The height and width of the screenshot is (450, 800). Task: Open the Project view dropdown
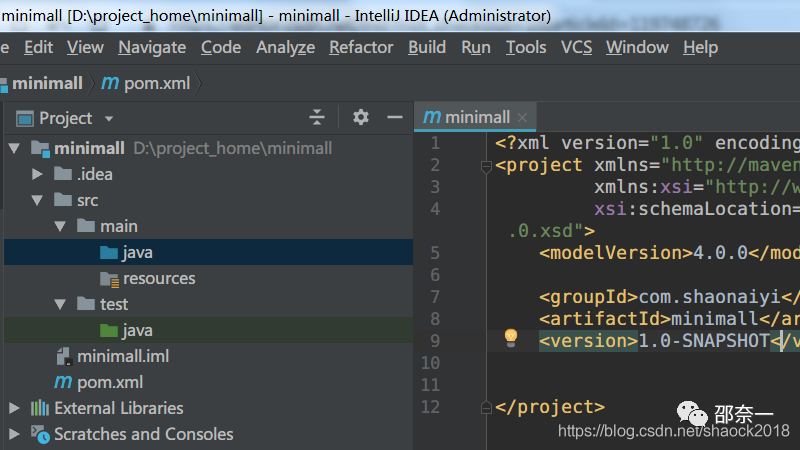pyautogui.click(x=109, y=119)
